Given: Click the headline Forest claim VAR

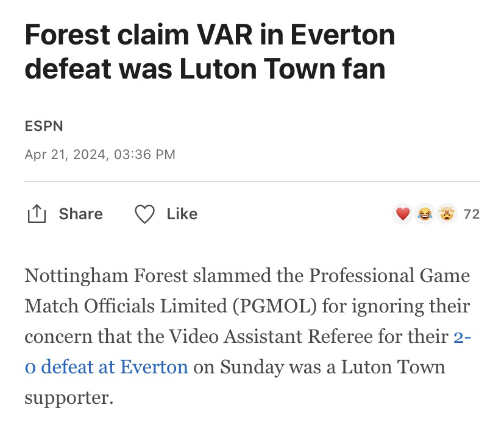Looking at the screenshot, I should coord(138,35).
